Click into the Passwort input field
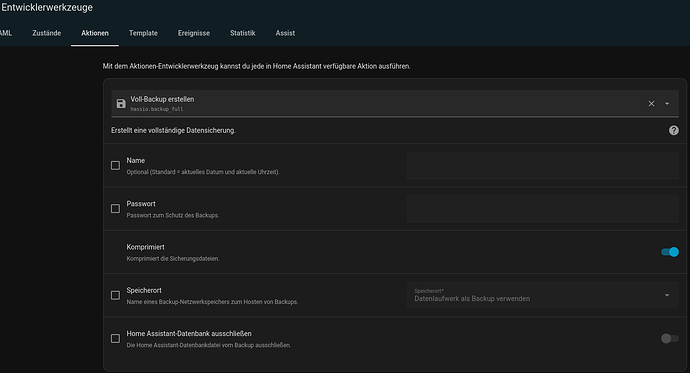 tap(543, 208)
